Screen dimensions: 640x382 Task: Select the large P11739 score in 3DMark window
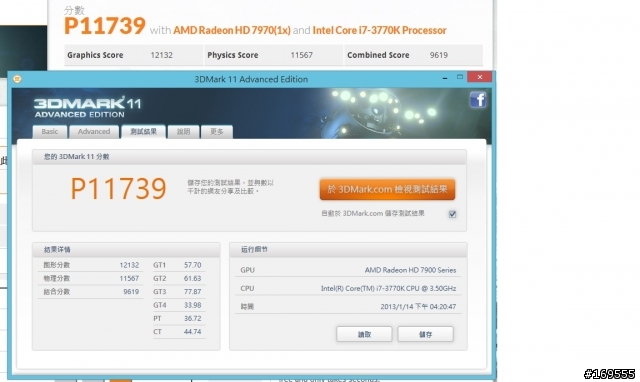coord(118,189)
